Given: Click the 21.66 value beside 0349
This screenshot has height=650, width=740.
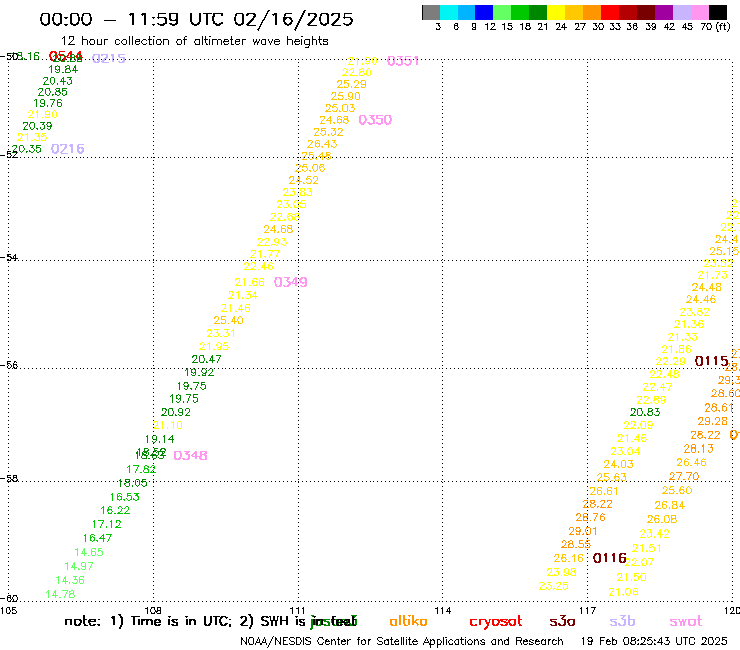Looking at the screenshot, I should point(250,282).
